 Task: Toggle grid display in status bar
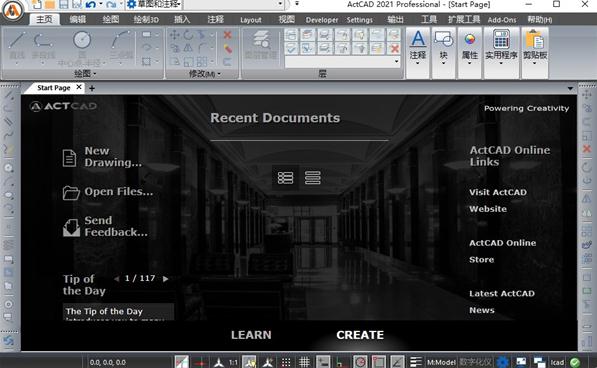tap(304, 362)
